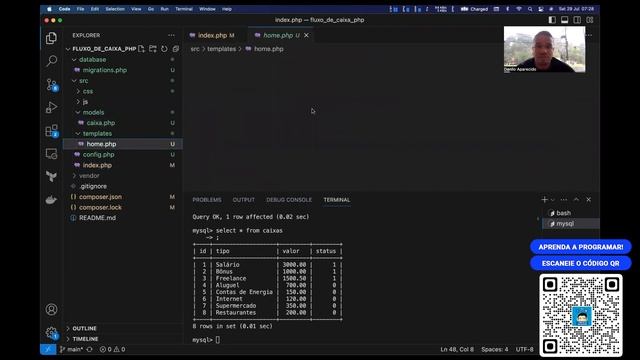Viewport: 640px width, 360px height.
Task: Toggle bottom panel layout button
Action: coord(564,20)
